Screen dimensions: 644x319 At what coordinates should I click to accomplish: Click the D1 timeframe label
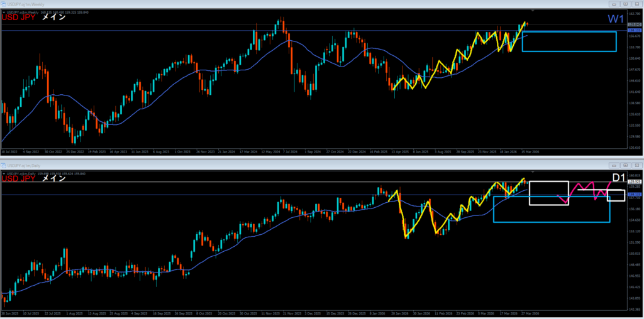coord(618,178)
